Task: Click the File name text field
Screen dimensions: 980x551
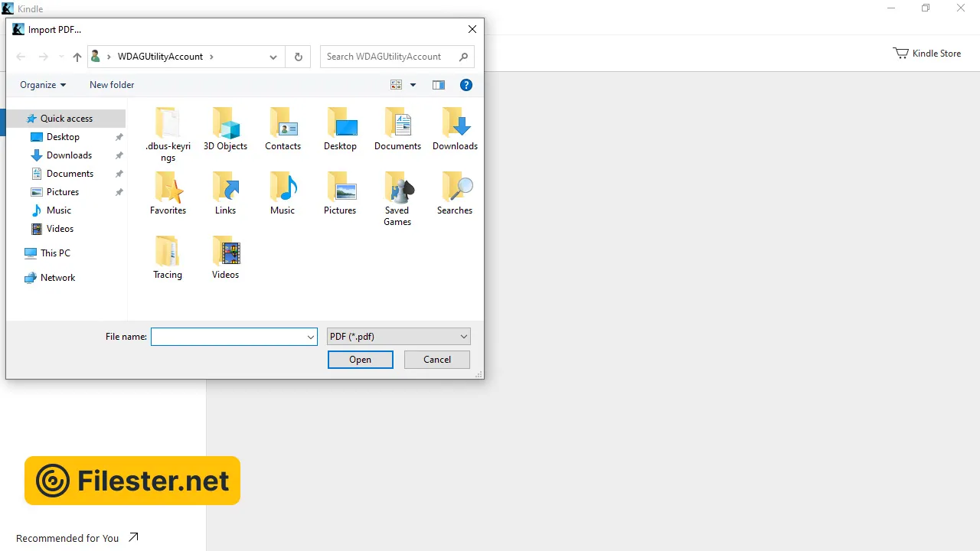Action: 228,337
